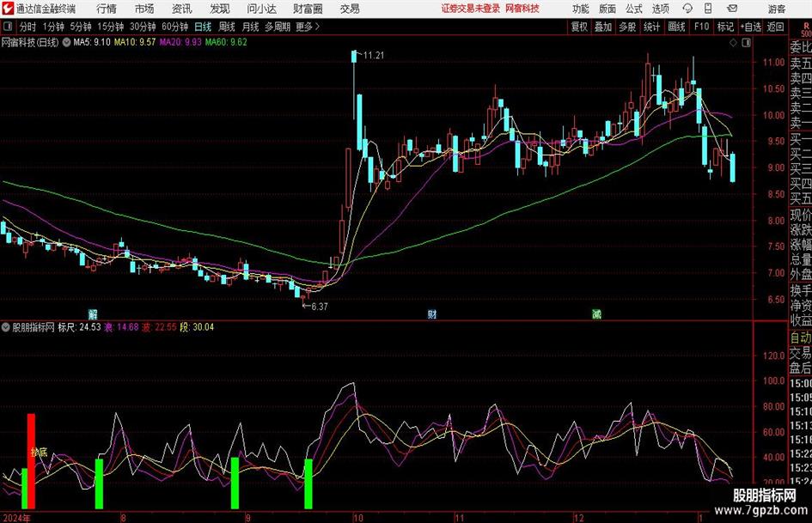Click the MA20: 9.93 label
The width and height of the screenshot is (812, 523).
(x=180, y=42)
